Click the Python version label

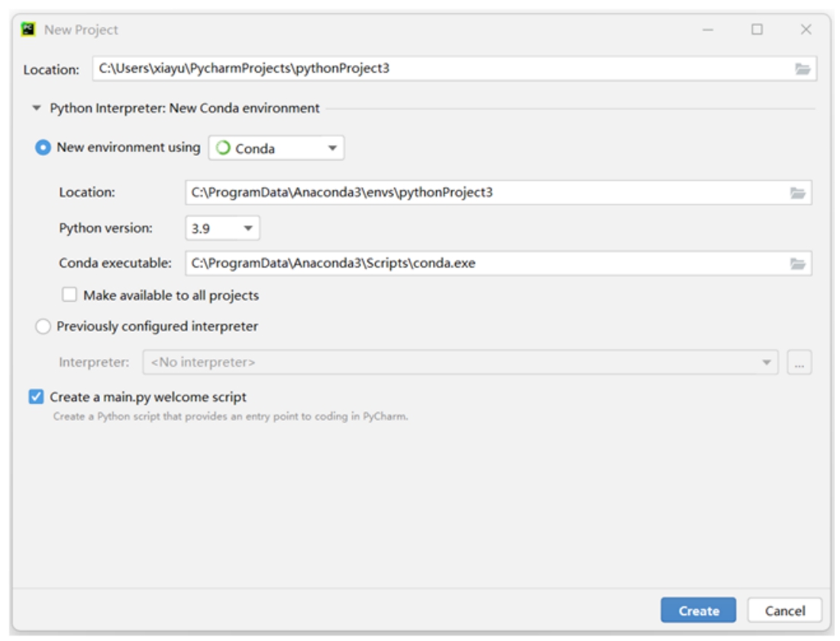click(105, 228)
